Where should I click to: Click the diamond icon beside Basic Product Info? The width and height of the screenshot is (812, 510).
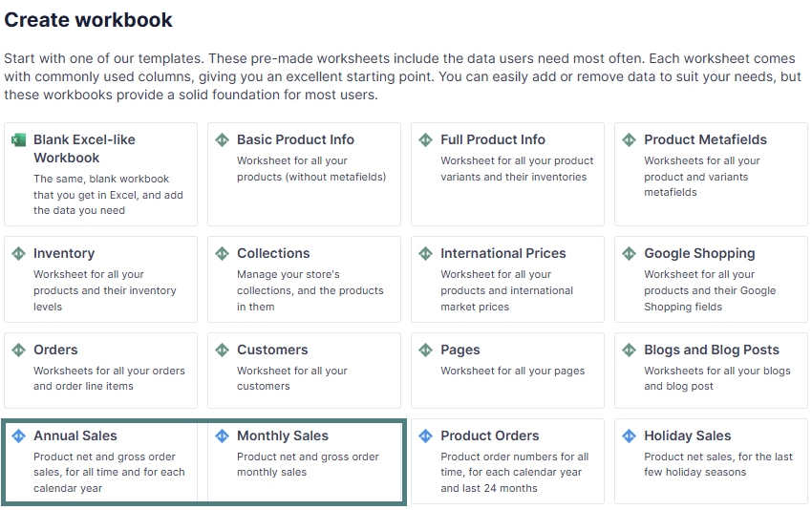tap(223, 139)
